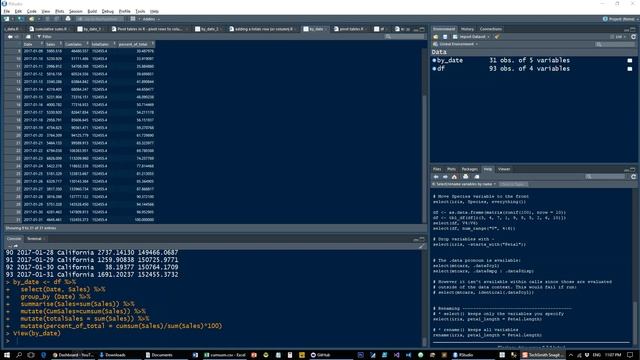Image resolution: width=640 pixels, height=360 pixels.
Task: Switch to the History tab
Action: point(467,29)
